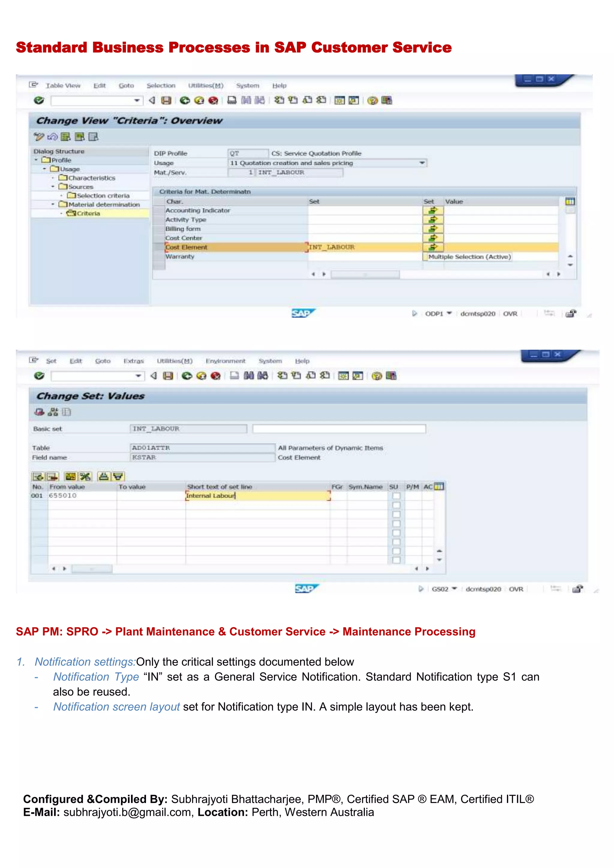Click the empty description field beside Basic set

click(339, 429)
